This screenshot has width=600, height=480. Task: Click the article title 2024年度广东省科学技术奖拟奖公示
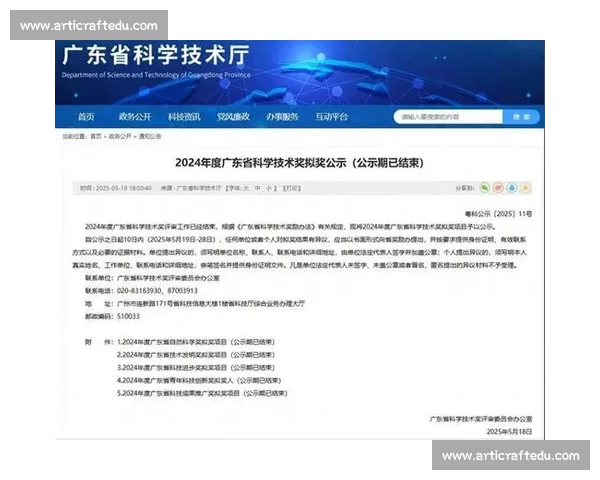coord(299,163)
